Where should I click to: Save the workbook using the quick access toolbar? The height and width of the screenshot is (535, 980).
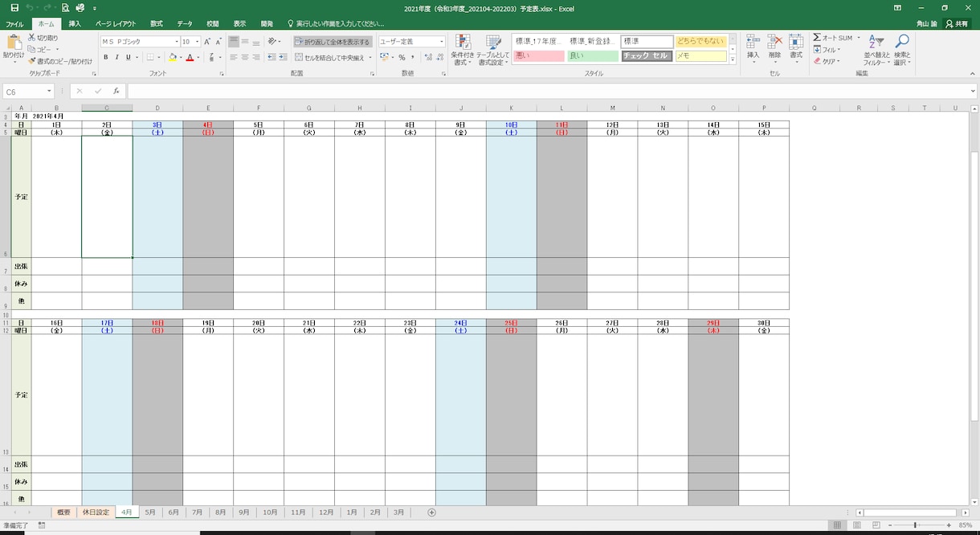tap(14, 7)
